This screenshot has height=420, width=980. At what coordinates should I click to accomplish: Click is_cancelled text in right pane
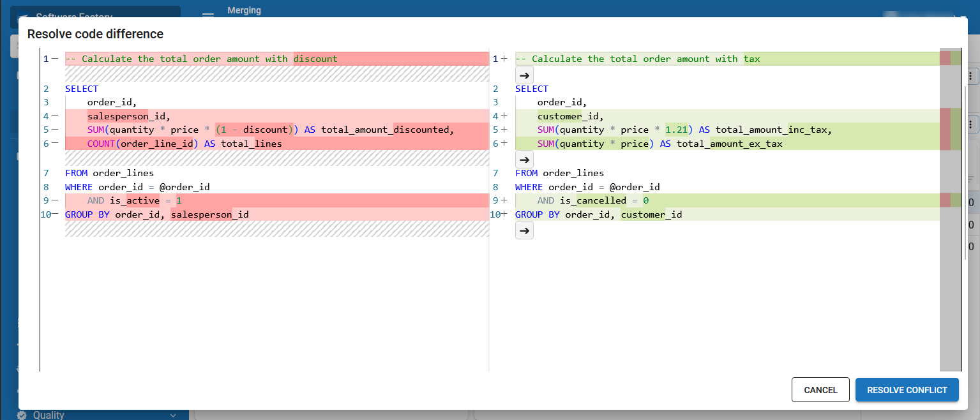pyautogui.click(x=593, y=200)
